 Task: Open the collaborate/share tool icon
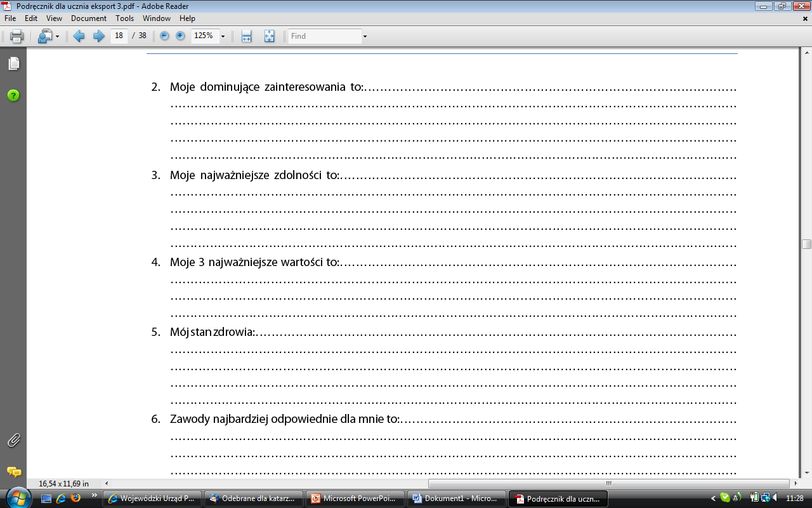click(45, 36)
